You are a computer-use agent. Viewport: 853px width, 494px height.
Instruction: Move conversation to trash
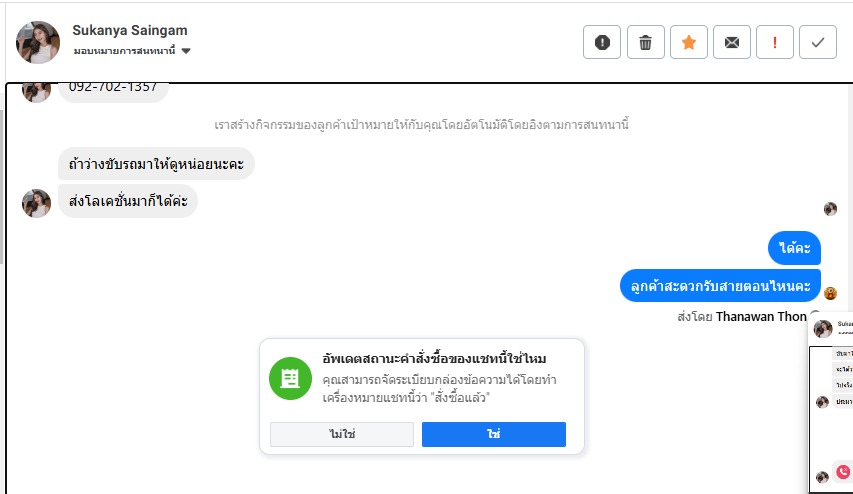coord(646,42)
